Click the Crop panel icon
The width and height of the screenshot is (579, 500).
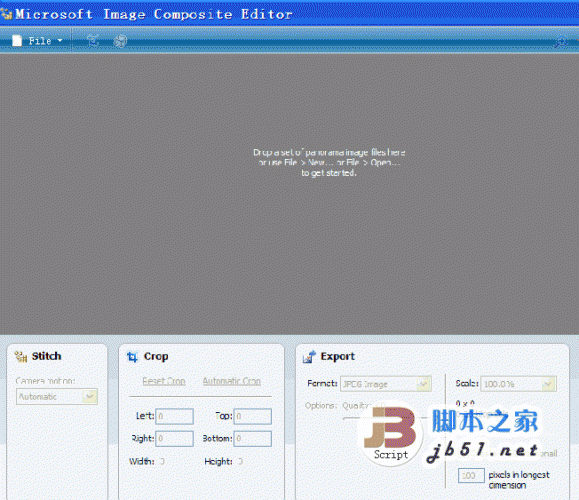[132, 357]
